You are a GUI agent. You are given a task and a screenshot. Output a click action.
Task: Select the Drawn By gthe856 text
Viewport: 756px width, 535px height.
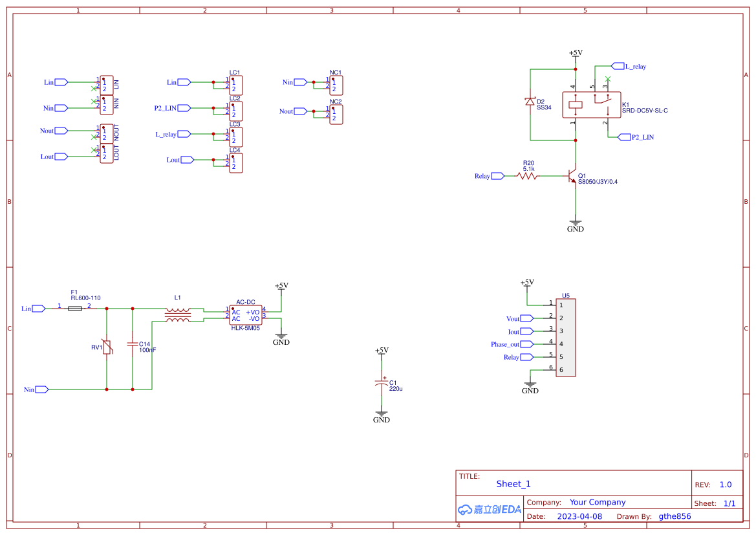(x=675, y=516)
